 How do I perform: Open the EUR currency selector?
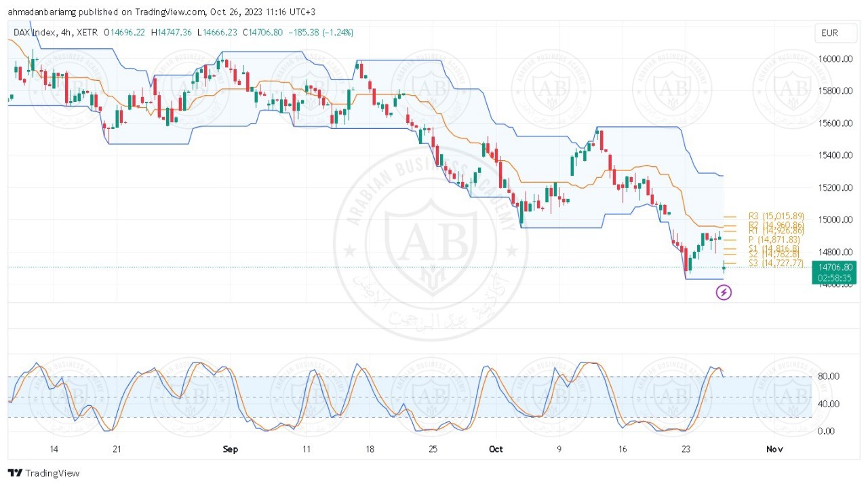click(x=835, y=33)
